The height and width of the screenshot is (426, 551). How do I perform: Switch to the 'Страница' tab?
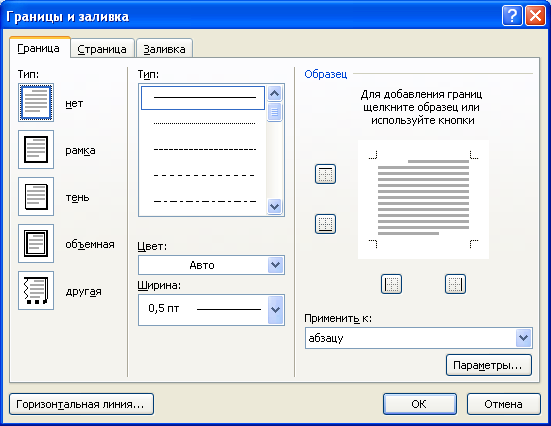click(x=102, y=49)
